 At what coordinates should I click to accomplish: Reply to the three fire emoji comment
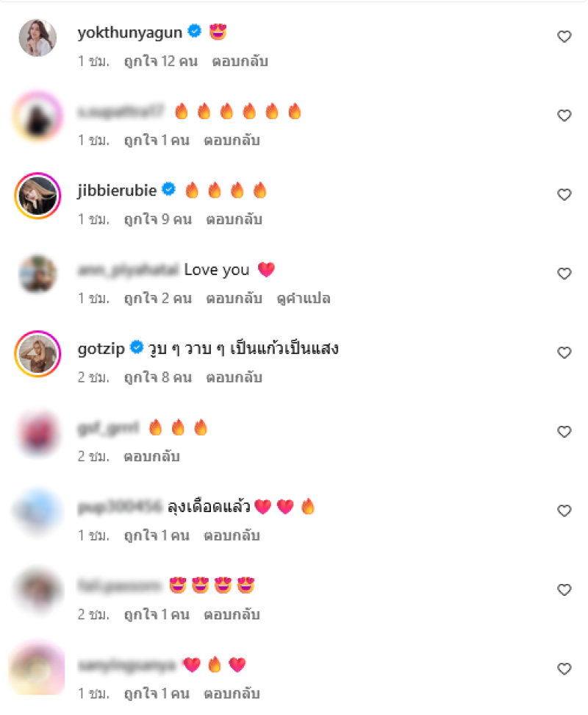pyautogui.click(x=151, y=457)
